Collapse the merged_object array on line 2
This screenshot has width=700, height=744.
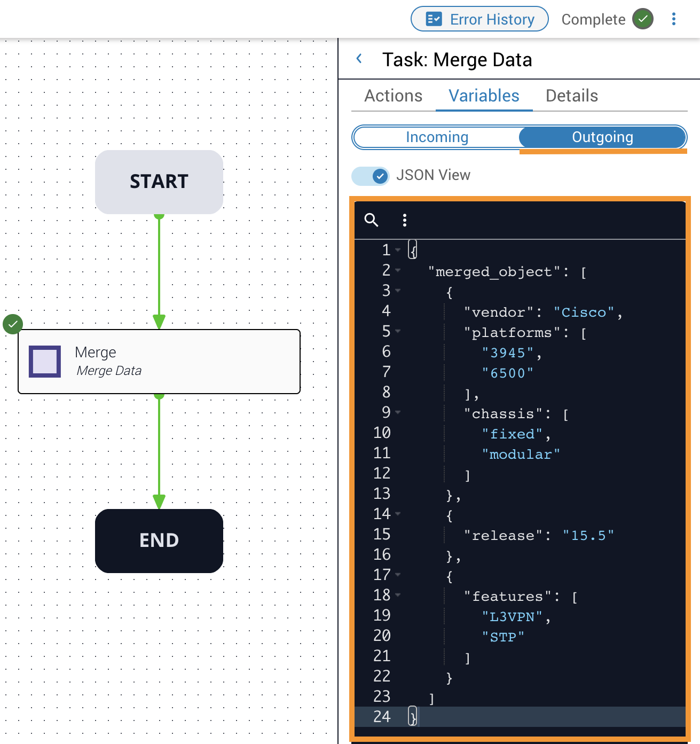coord(398,271)
